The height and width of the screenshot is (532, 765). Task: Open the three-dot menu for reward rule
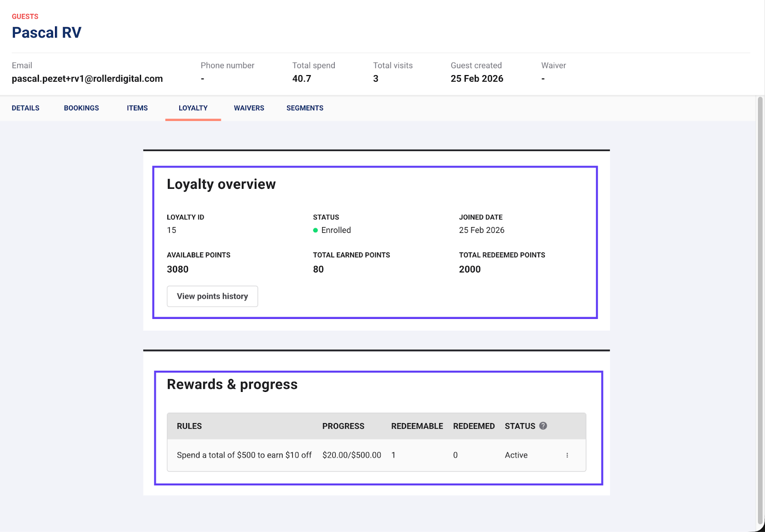(567, 455)
